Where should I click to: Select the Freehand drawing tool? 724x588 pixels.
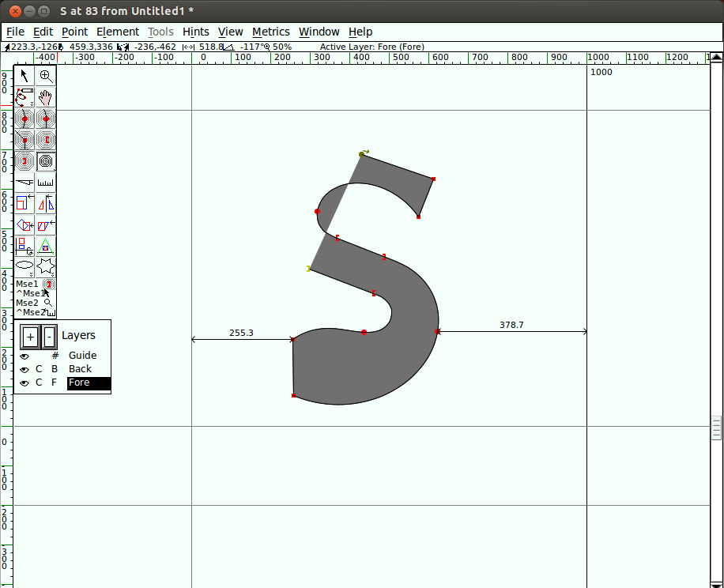point(25,97)
